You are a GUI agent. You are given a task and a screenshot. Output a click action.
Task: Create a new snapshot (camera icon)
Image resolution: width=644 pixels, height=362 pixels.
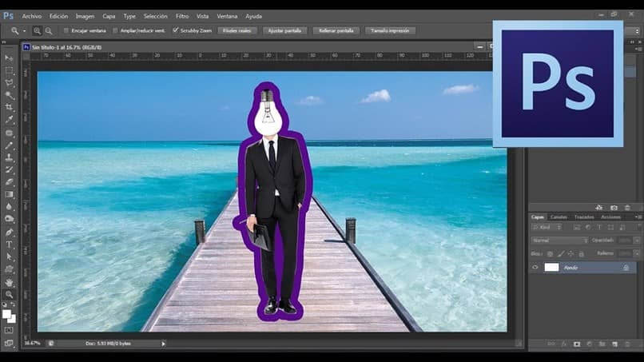(614, 208)
